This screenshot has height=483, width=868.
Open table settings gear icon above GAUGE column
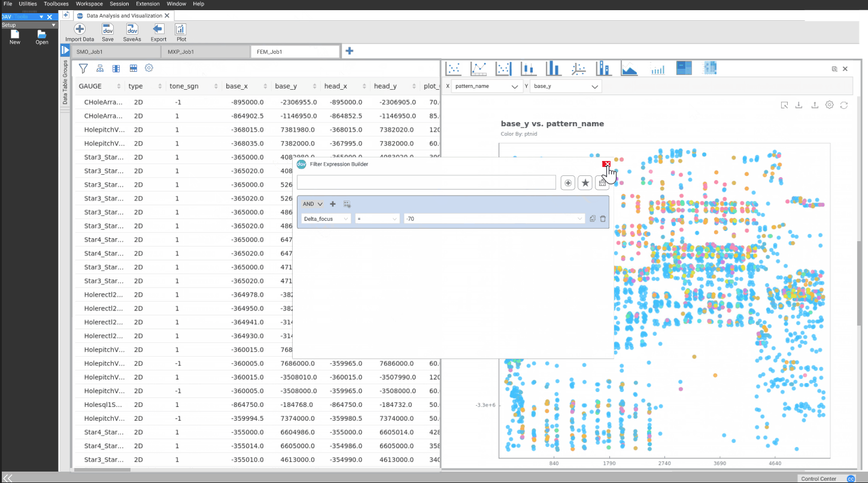[x=149, y=68]
